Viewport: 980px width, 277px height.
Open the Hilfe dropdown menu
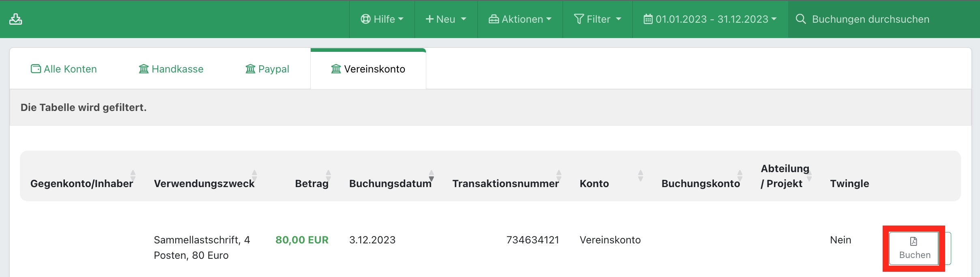(382, 19)
